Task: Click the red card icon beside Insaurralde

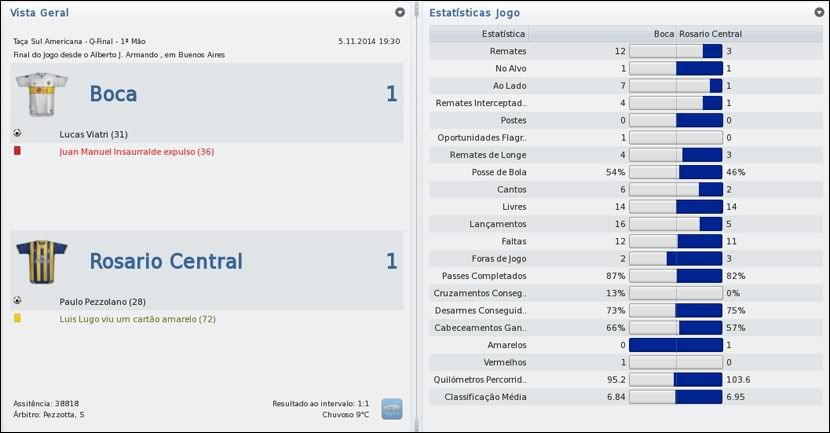Action: [x=17, y=151]
